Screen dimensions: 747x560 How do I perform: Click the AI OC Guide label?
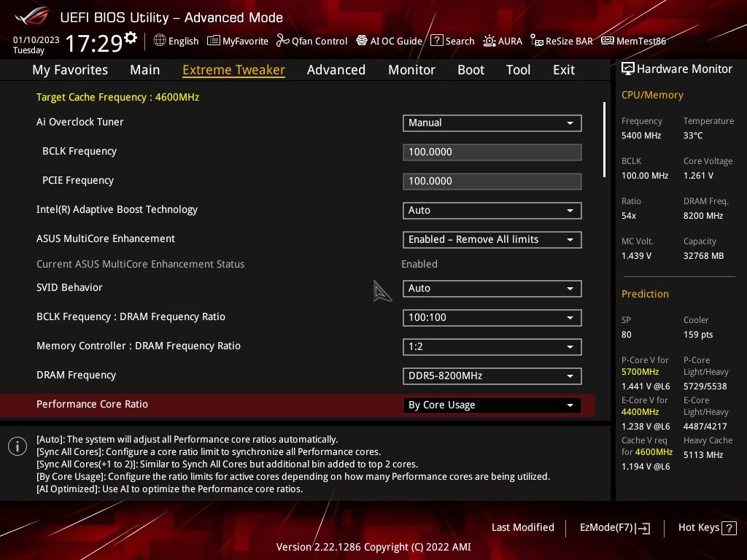click(x=396, y=41)
